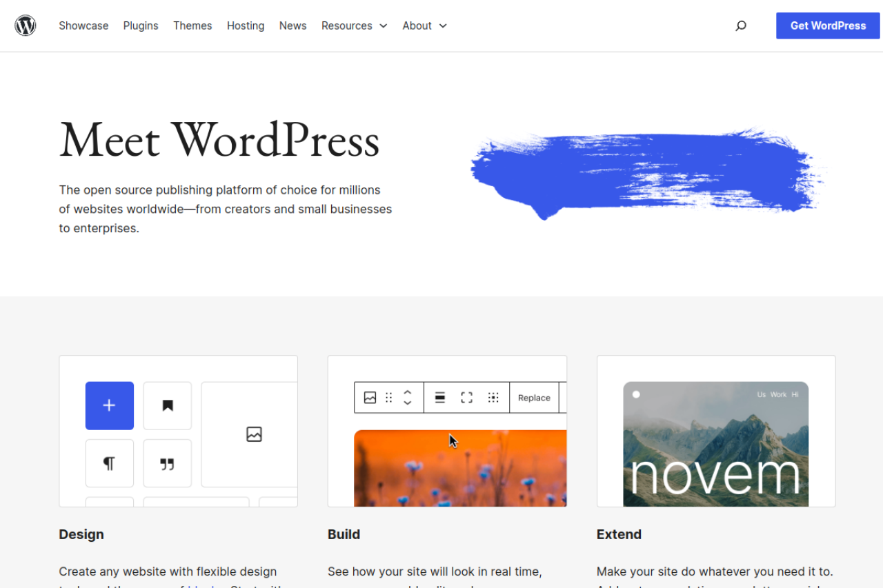
Task: Click the Get WordPress button
Action: pyautogui.click(x=828, y=26)
